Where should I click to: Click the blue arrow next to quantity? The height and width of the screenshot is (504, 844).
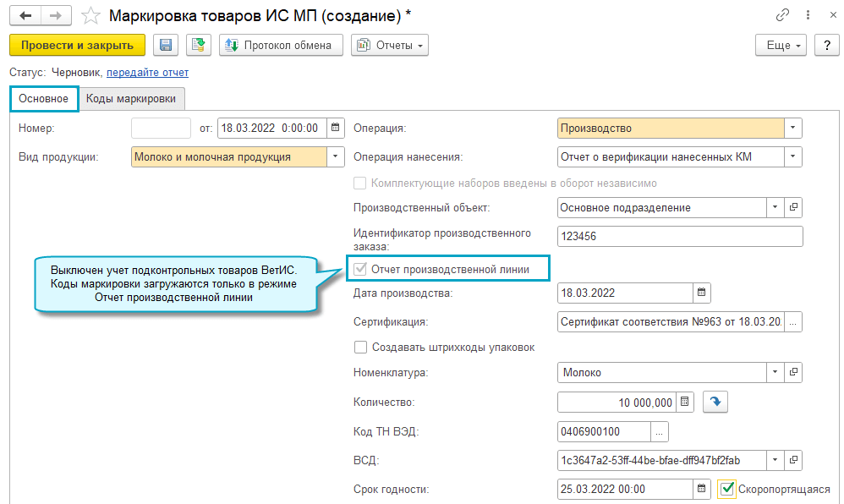715,402
